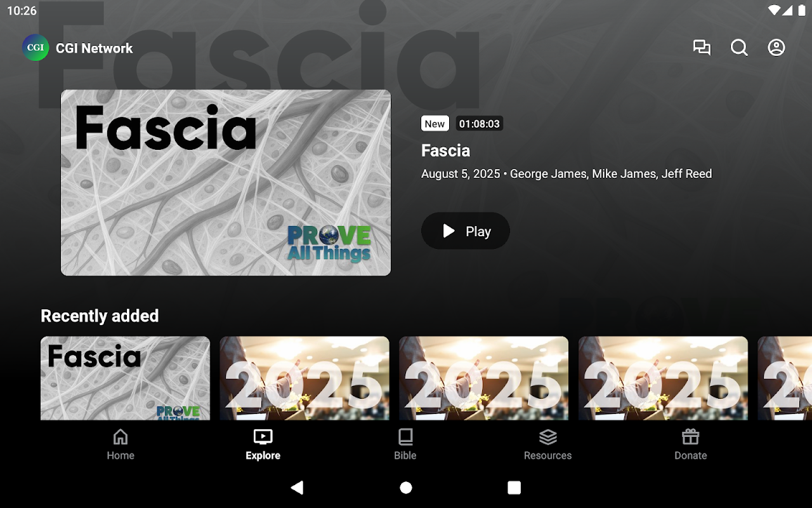Select the Explore tab
This screenshot has height=508, width=812.
pyautogui.click(x=263, y=444)
